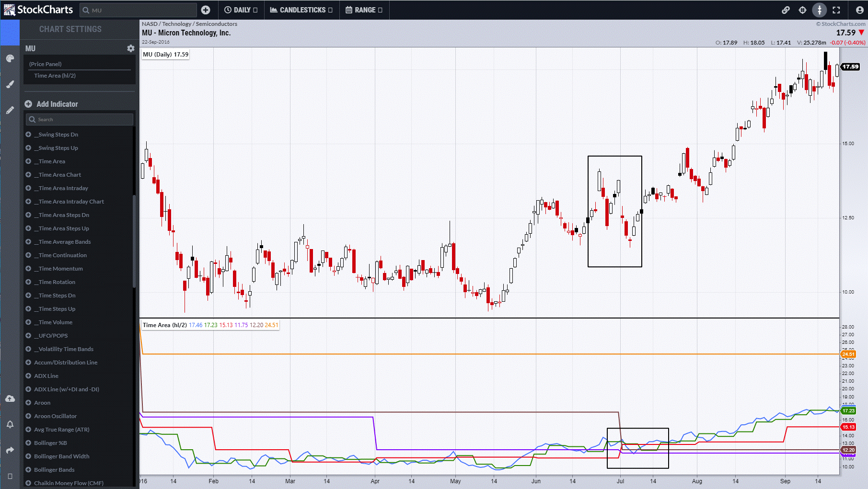Open the pencil annotation tool
This screenshot has height=489, width=868.
point(10,110)
